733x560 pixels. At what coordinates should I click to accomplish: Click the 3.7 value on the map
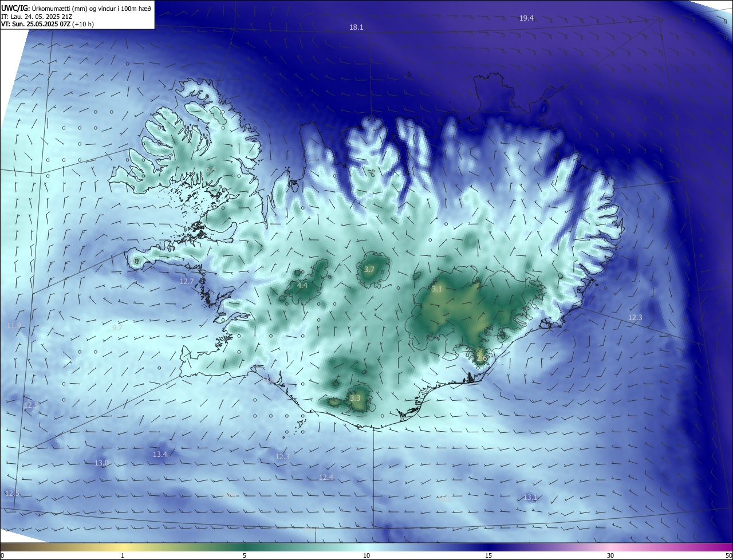coord(369,269)
